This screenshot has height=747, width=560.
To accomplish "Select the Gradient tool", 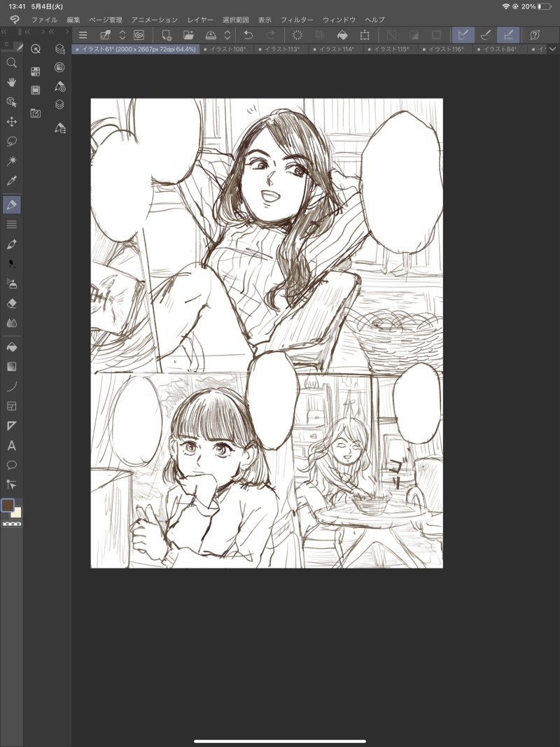I will (11, 367).
